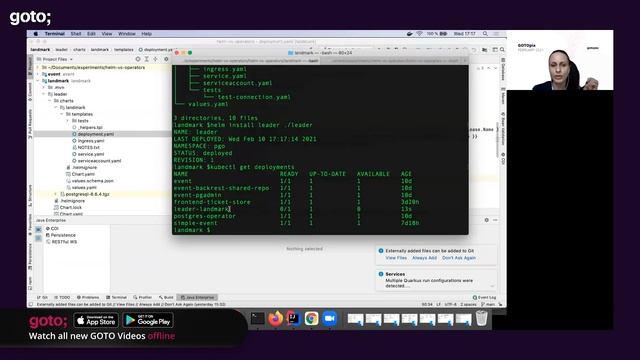Screen dimensions: 640x360
Task: Open Spotlight search in menu bar
Action: click(485, 34)
